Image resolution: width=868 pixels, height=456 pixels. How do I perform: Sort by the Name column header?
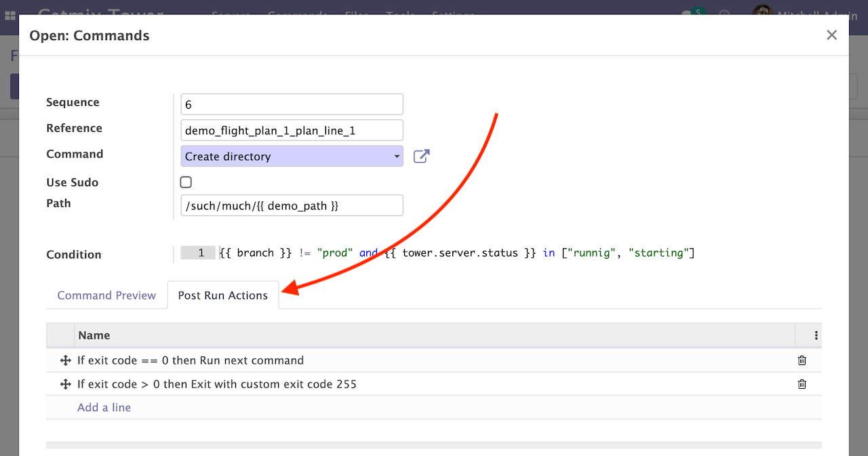pyautogui.click(x=94, y=335)
